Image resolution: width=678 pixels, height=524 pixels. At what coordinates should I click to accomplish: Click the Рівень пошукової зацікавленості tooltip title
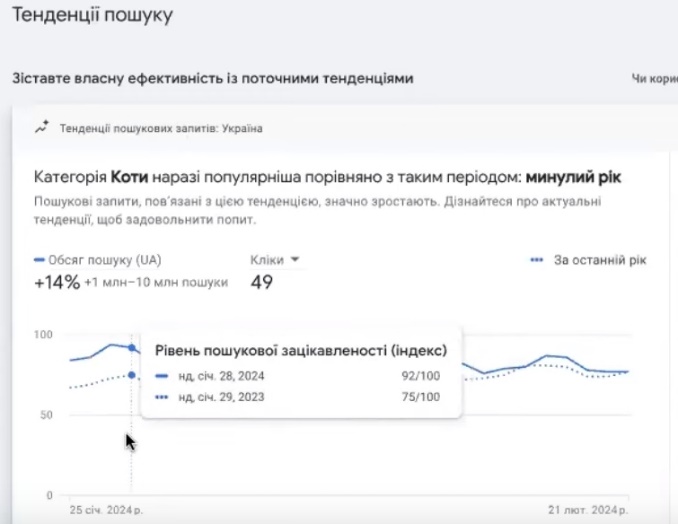300,350
